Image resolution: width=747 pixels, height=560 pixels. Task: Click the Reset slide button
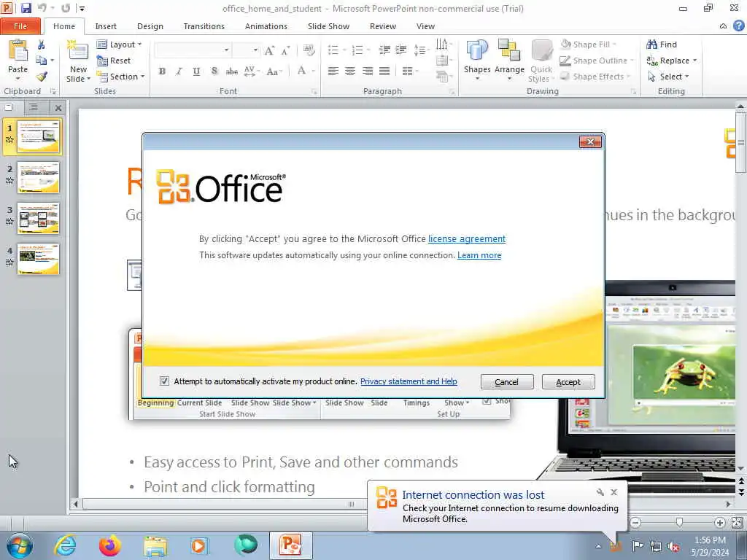pos(113,61)
